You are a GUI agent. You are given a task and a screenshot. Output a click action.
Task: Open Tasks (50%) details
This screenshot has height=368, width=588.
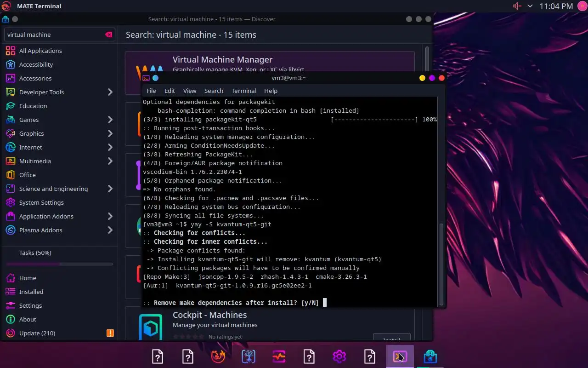point(35,253)
